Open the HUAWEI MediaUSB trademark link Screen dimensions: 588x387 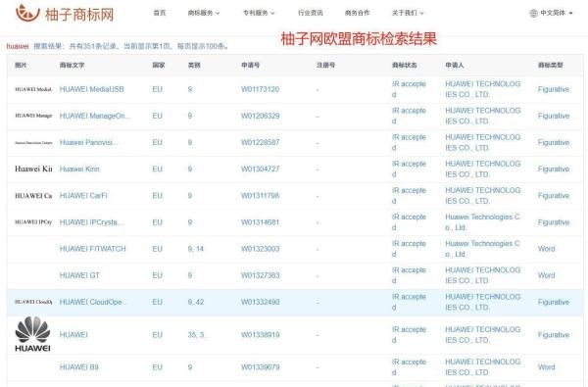91,89
